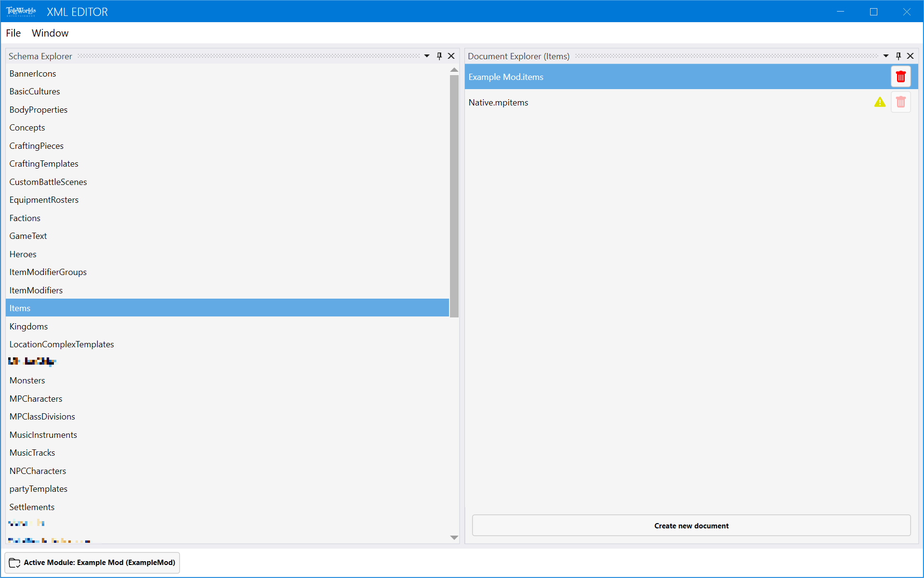Open Document Explorer panel options dropdown
Screen dimensions: 924x578
(885, 56)
